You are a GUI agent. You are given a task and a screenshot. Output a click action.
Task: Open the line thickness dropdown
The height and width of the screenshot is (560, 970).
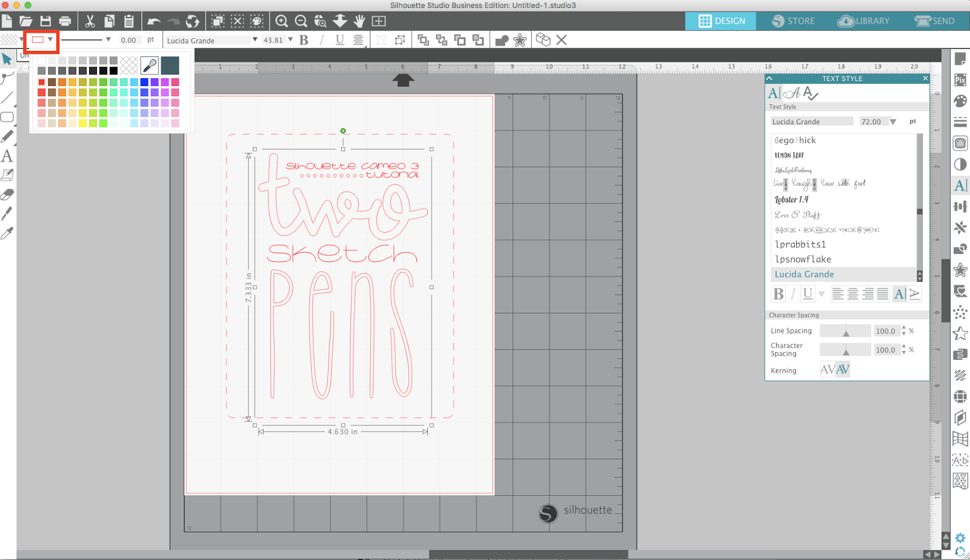point(109,40)
